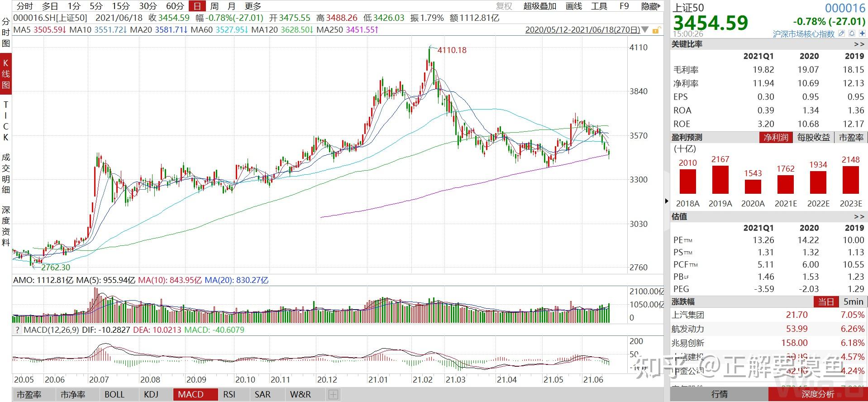Select the 日 daily K-line tab
The height and width of the screenshot is (402, 868).
[197, 6]
